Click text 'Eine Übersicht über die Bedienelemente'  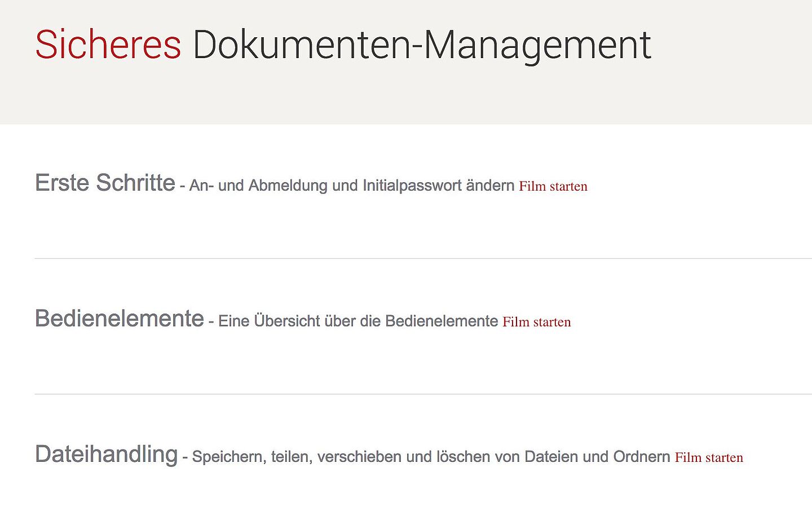(358, 321)
